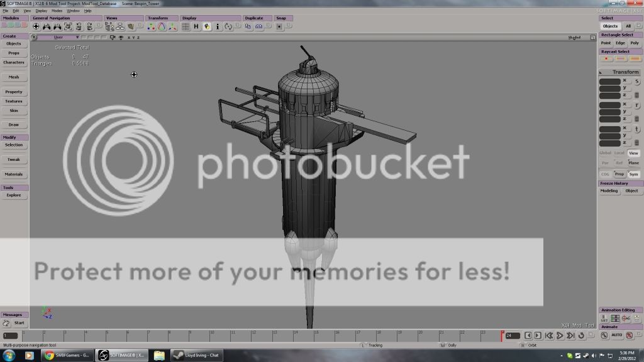Click the frame selection icon
644x362 pixels.
(68, 26)
